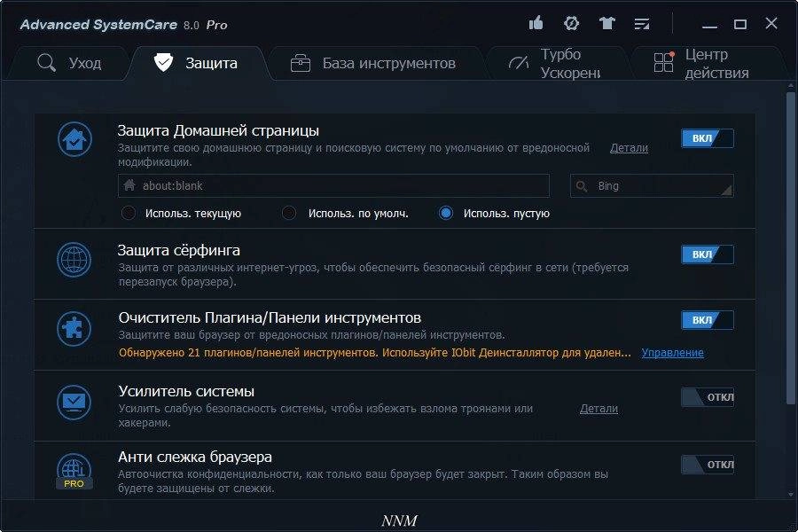This screenshot has width=798, height=532.
Task: Enable the Анти слежка браузера switch
Action: click(x=708, y=465)
